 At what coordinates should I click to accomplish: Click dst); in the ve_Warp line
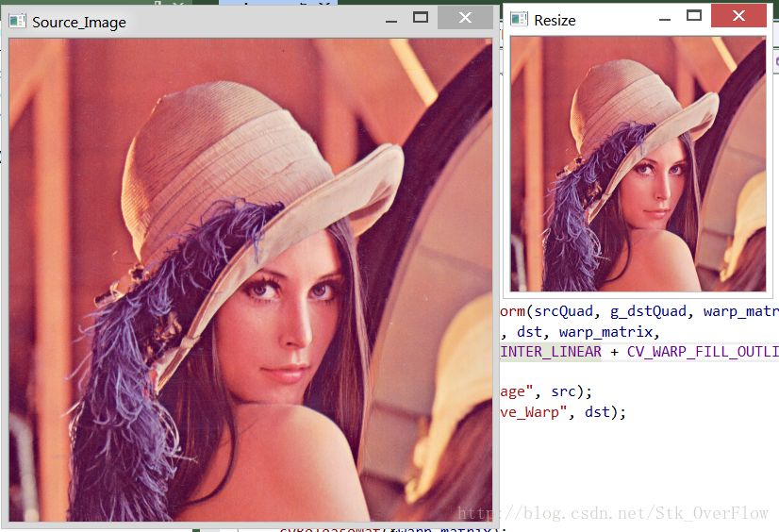(x=605, y=412)
